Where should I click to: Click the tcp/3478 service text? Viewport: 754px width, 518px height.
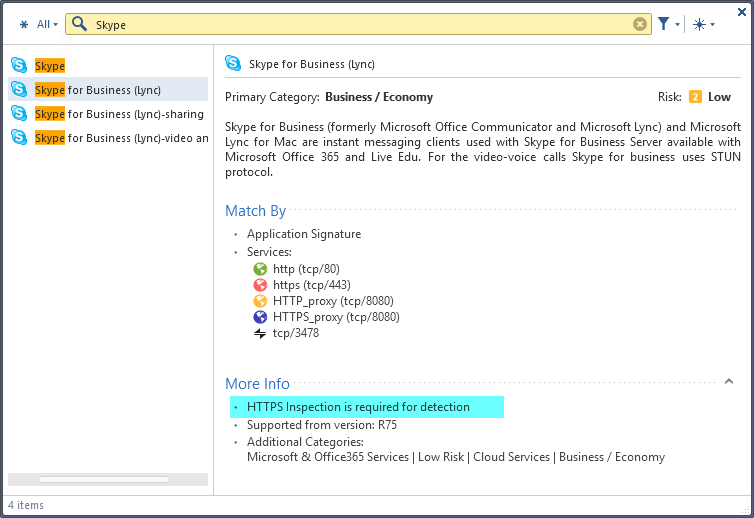296,333
